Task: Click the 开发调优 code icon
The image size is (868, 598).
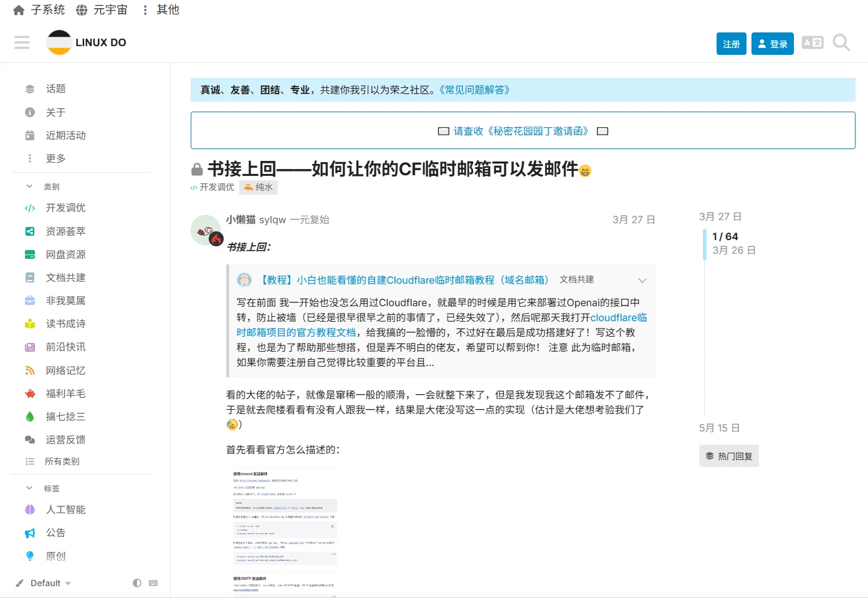Action: pyautogui.click(x=30, y=208)
